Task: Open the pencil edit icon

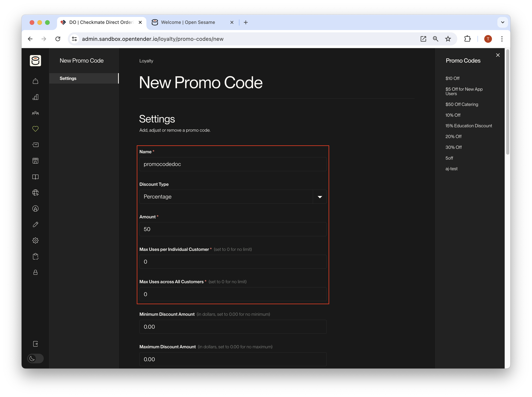Action: 35,224
